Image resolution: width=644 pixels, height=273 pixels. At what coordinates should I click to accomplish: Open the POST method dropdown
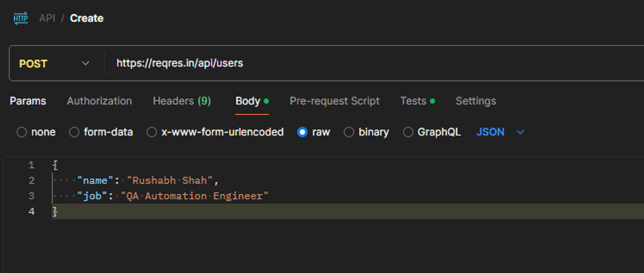54,64
